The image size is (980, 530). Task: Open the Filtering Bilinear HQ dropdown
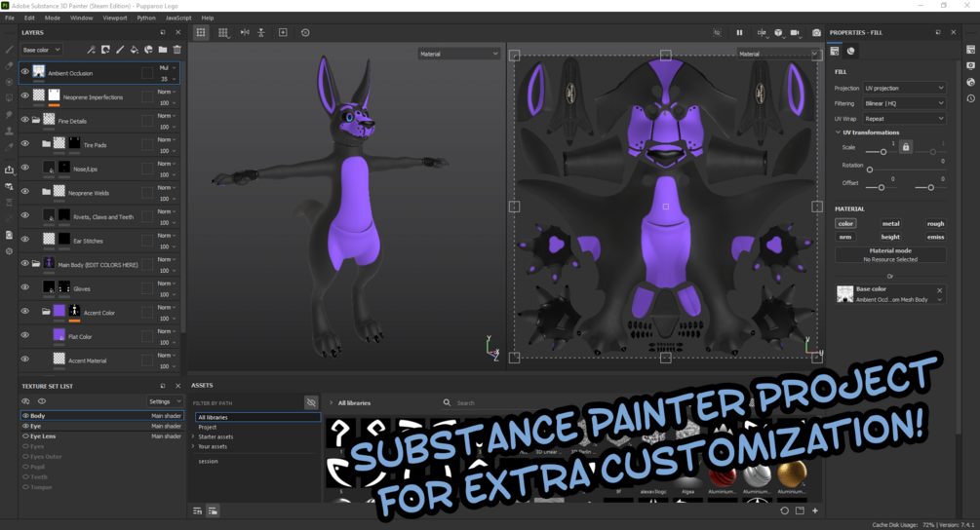(904, 103)
